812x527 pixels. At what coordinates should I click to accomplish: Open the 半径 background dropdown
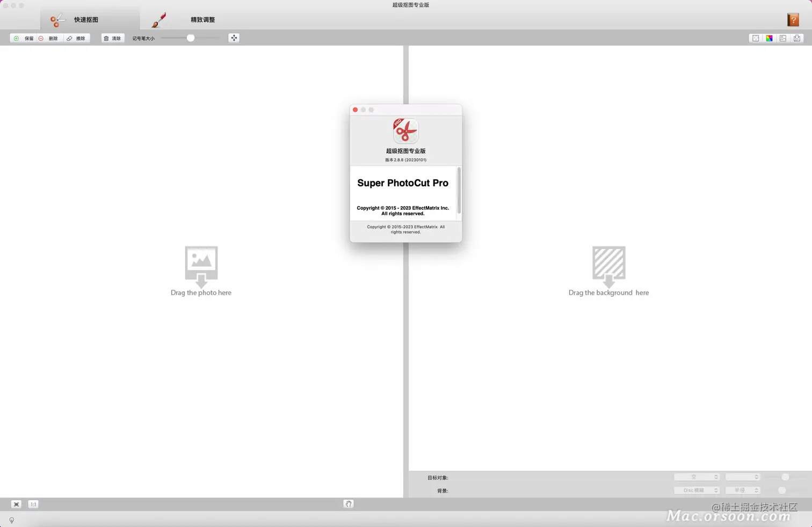click(x=743, y=491)
